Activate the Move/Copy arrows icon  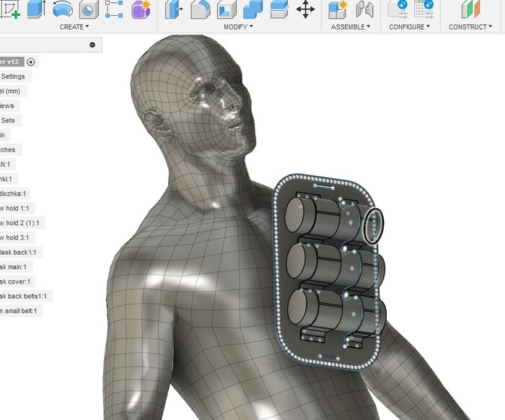pos(306,9)
